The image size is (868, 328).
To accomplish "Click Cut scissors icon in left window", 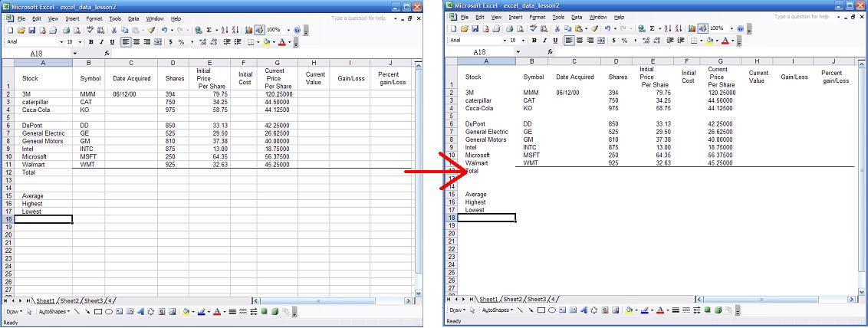I will click(113, 30).
